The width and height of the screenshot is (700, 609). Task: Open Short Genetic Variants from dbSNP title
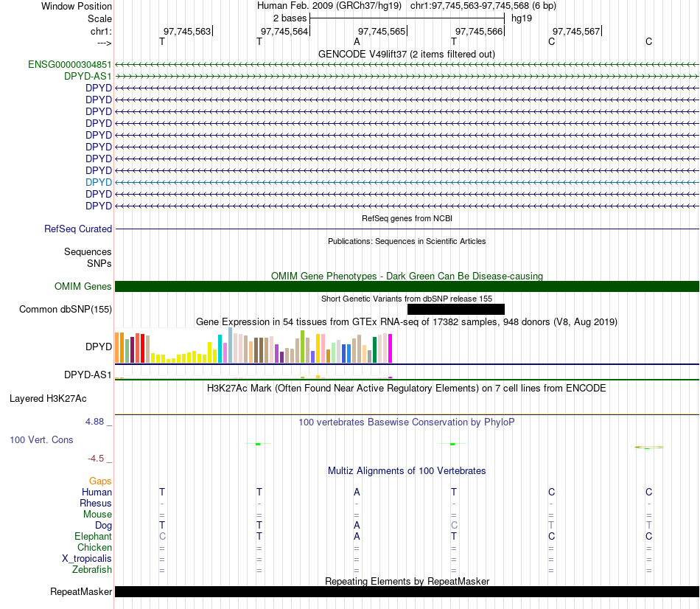click(x=407, y=299)
